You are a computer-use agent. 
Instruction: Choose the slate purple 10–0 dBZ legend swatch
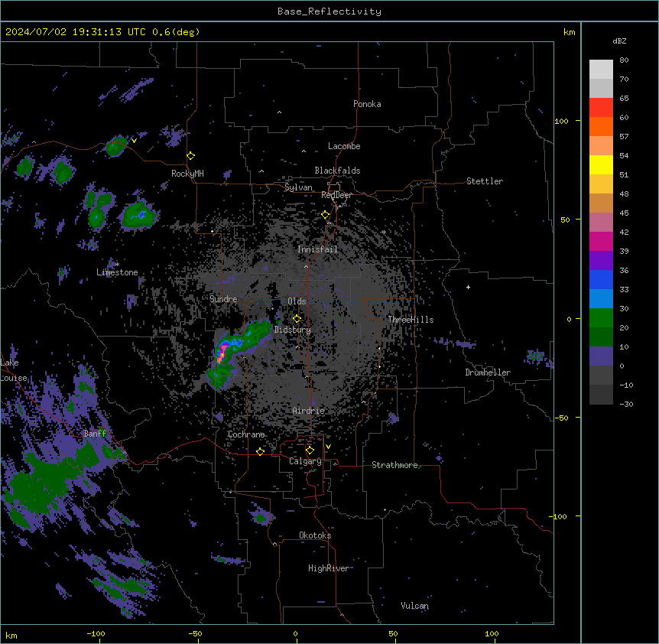pyautogui.click(x=601, y=356)
